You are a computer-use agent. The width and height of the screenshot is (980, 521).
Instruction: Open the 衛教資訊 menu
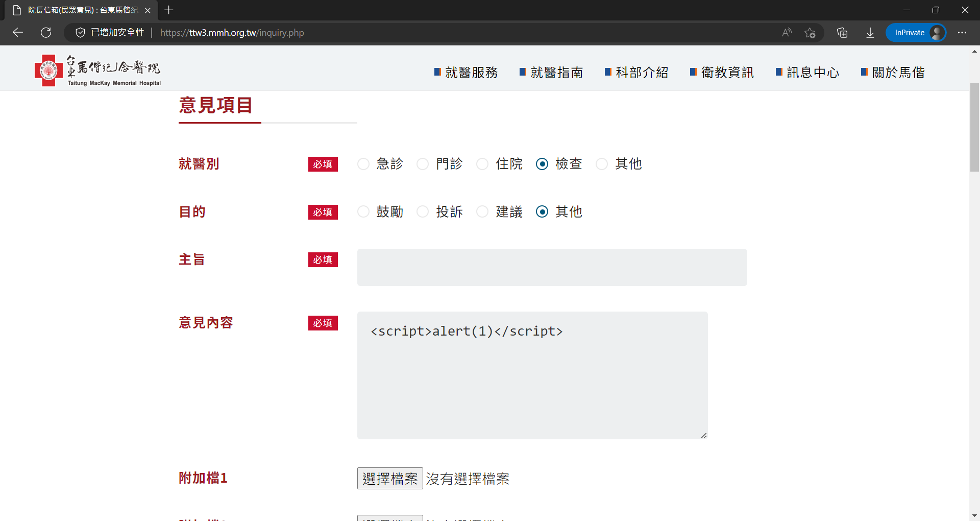pos(722,73)
